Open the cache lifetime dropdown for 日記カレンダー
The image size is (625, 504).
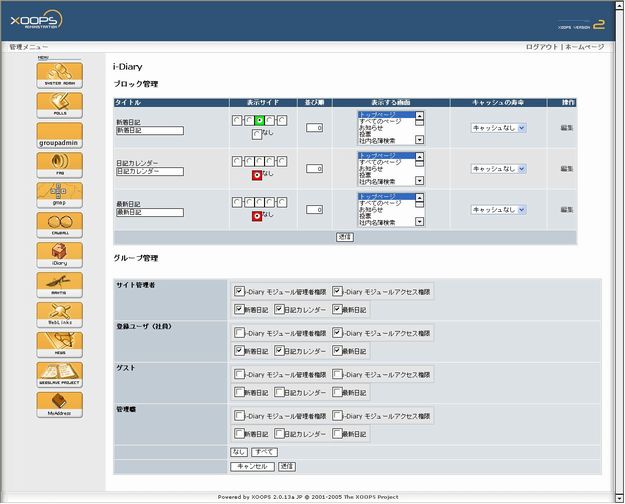(x=498, y=168)
